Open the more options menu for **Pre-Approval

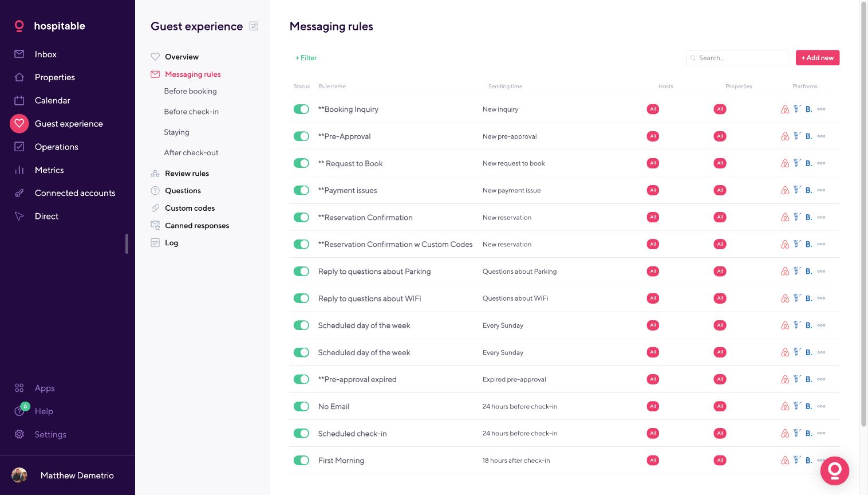[x=821, y=136]
